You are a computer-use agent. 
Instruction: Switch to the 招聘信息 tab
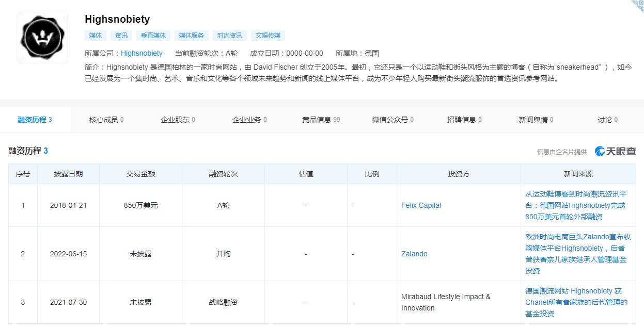[x=464, y=120]
